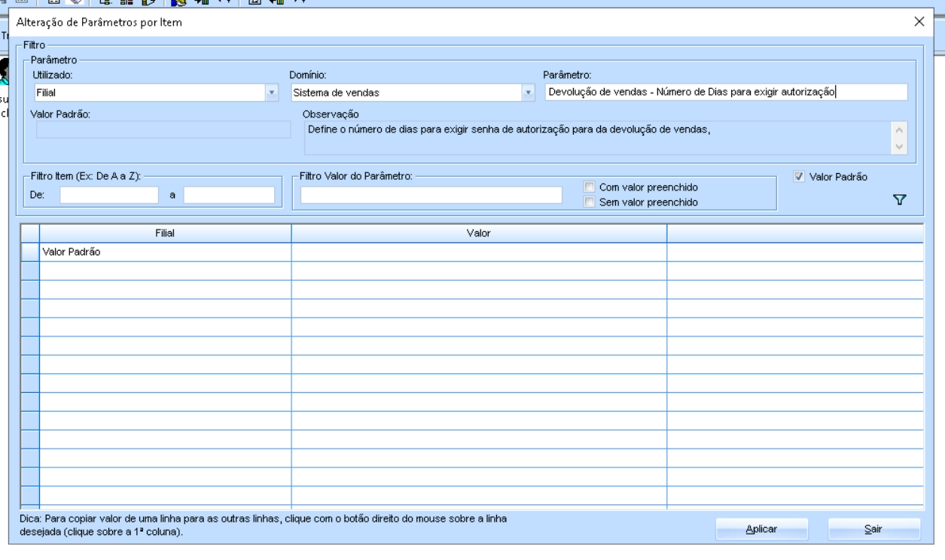Screen dimensions: 945x560
Task: Enable Sem valor preenchido checkbox
Action: coord(590,202)
